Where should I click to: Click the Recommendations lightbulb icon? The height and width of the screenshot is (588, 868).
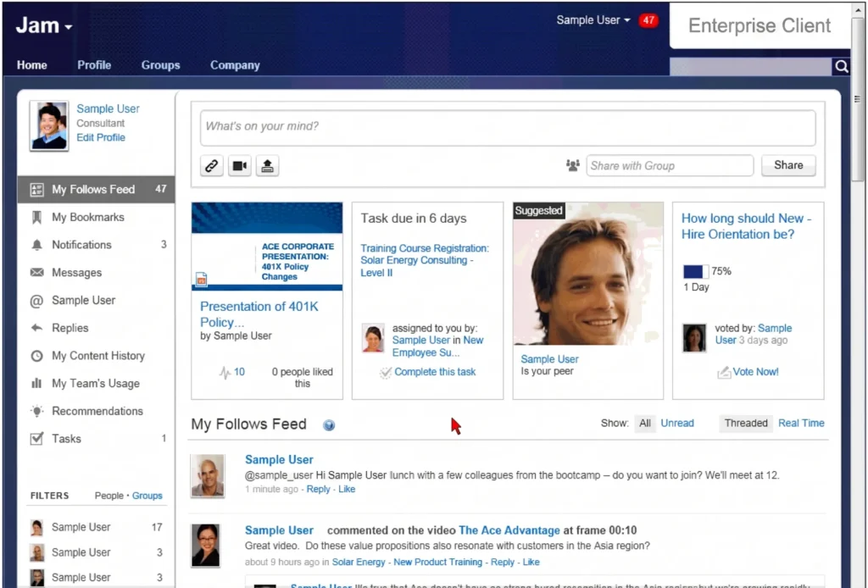tap(36, 411)
